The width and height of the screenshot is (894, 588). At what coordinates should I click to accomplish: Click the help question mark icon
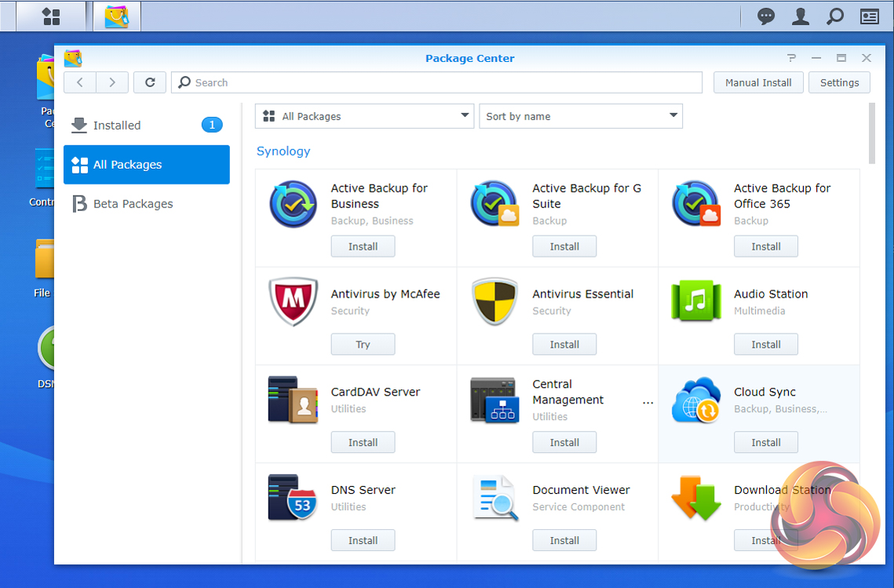pos(791,57)
